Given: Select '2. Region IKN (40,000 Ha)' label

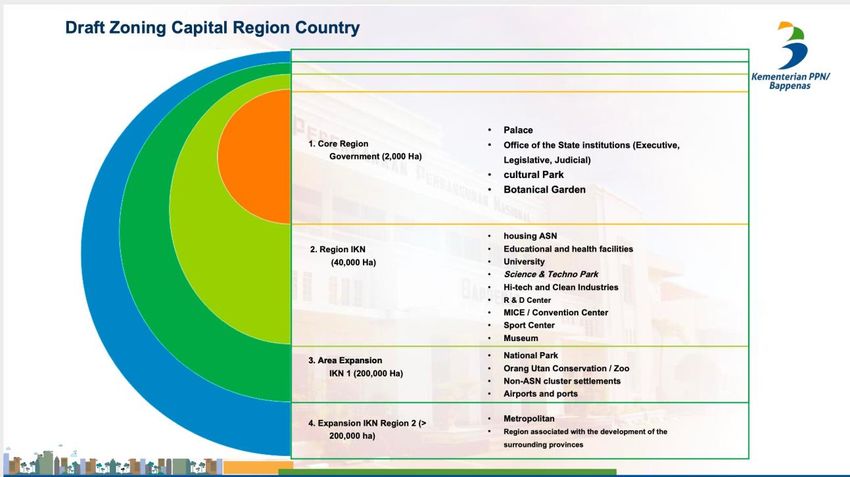Looking at the screenshot, I should (343, 256).
